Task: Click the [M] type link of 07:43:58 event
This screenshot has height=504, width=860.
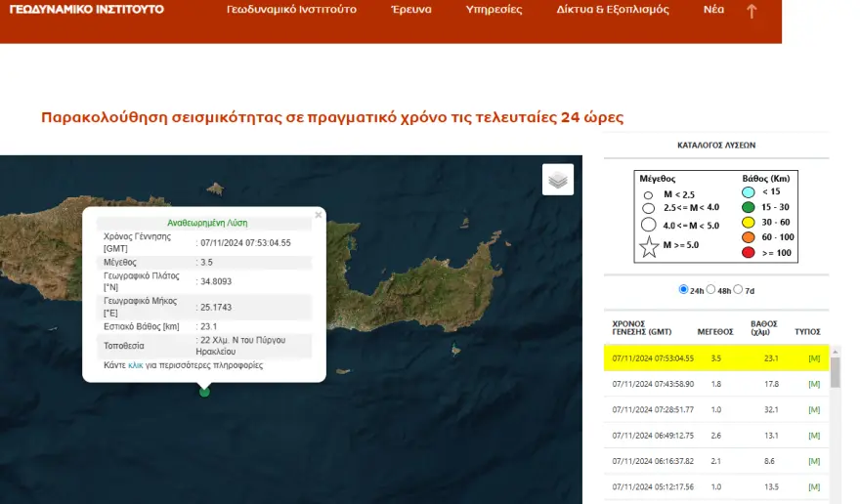Action: pyautogui.click(x=813, y=384)
